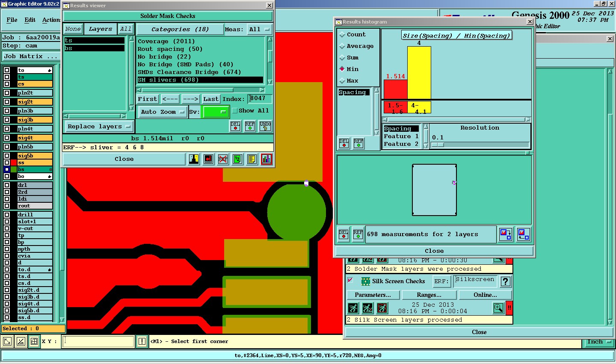Open the Auto Zoom dropdown
Screen dimensions: 616x364
coord(162,112)
